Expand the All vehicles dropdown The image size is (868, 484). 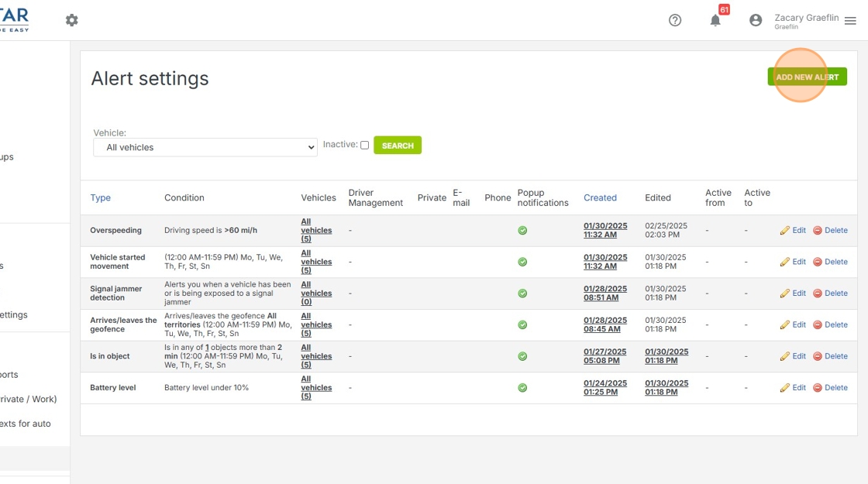pos(205,147)
